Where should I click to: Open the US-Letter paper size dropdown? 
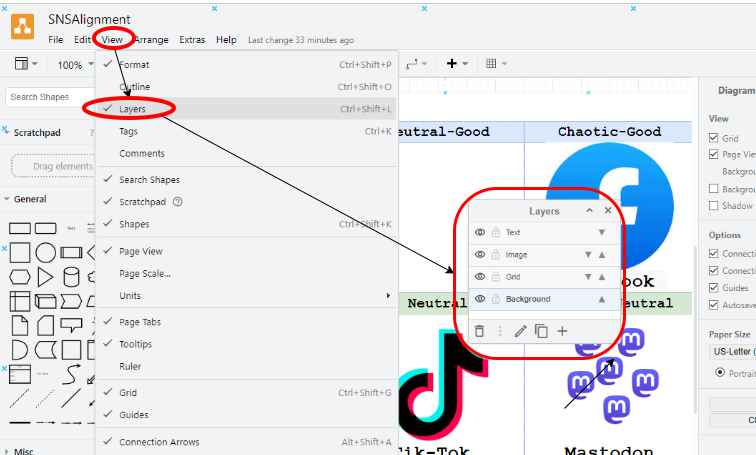click(733, 351)
